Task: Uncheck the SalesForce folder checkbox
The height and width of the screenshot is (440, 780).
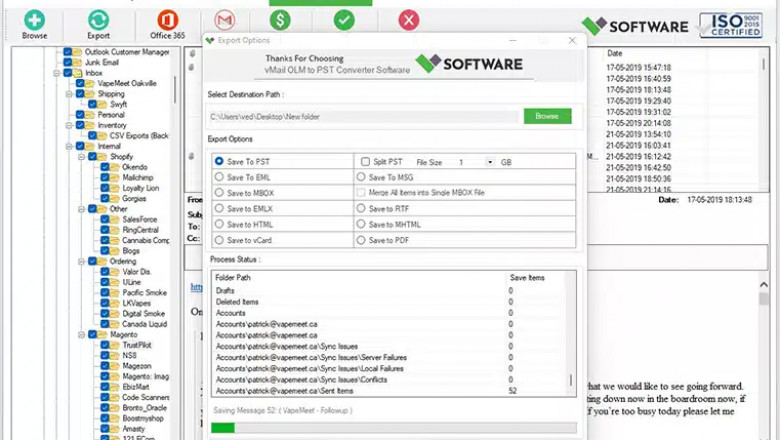Action: point(105,219)
